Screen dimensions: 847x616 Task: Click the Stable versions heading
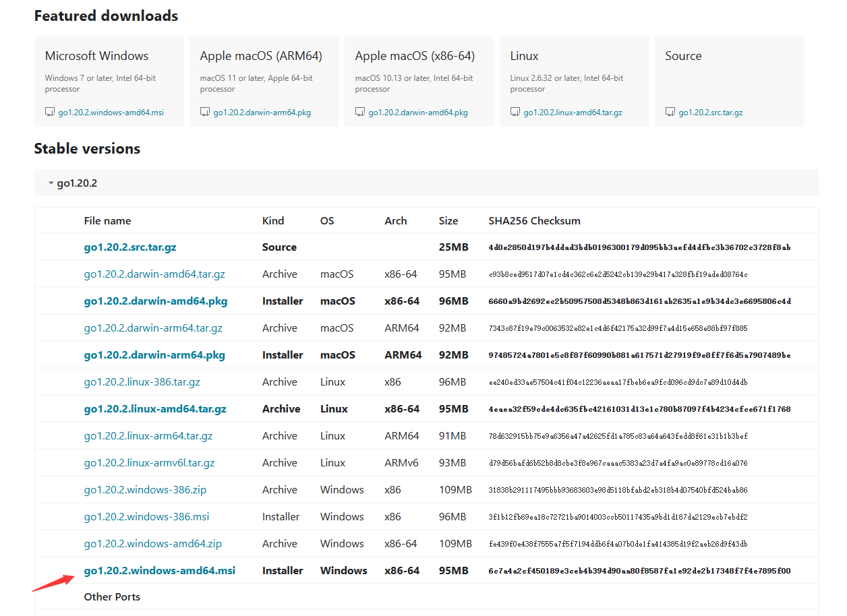[88, 149]
